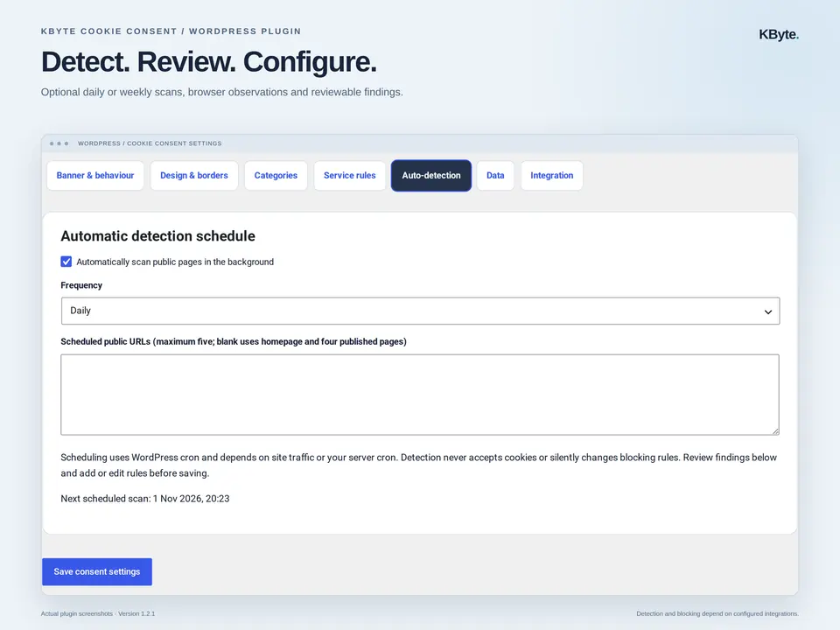The width and height of the screenshot is (840, 630).
Task: Click the Version 1.2.1 footer text
Action: click(x=136, y=614)
